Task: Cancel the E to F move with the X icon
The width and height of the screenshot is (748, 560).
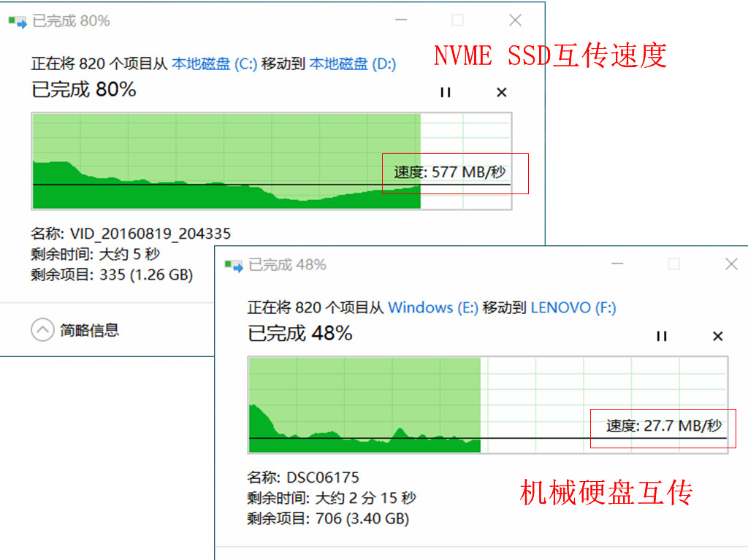Action: click(x=717, y=336)
